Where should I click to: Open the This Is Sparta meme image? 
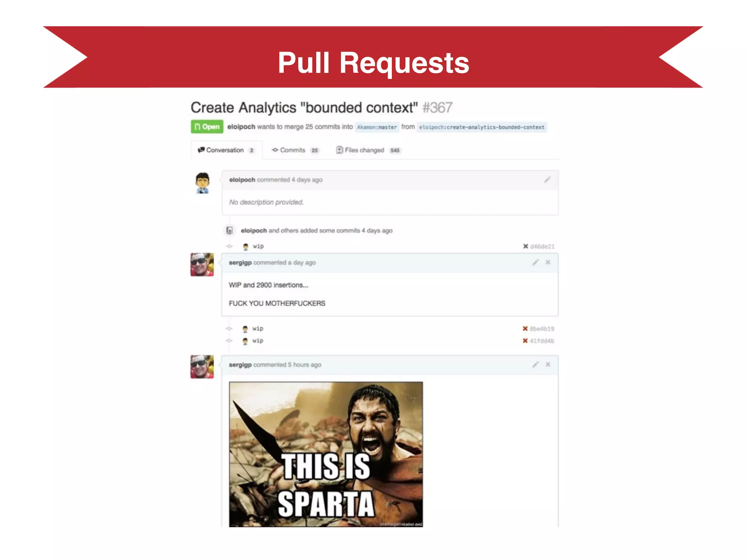tap(326, 454)
